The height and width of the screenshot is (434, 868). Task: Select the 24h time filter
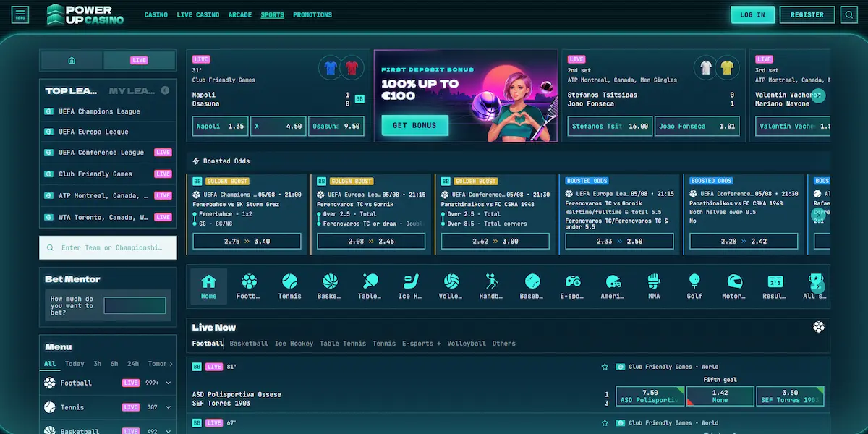[133, 364]
